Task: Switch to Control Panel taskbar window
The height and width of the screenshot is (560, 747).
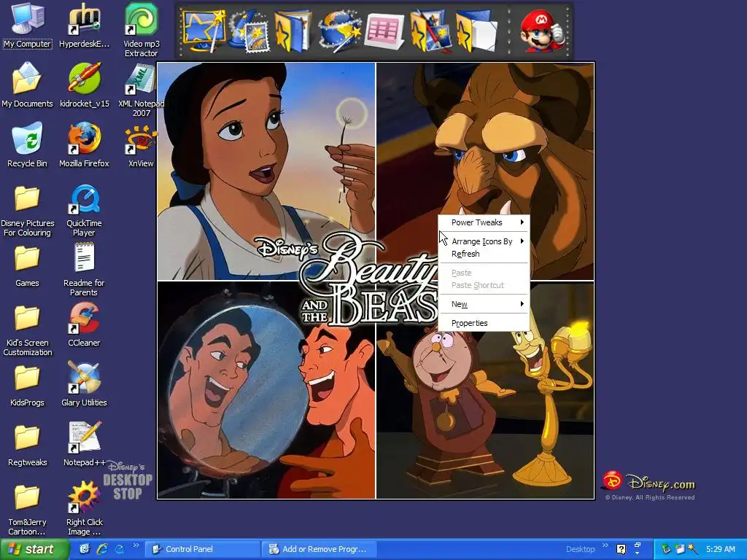Action: [203, 550]
